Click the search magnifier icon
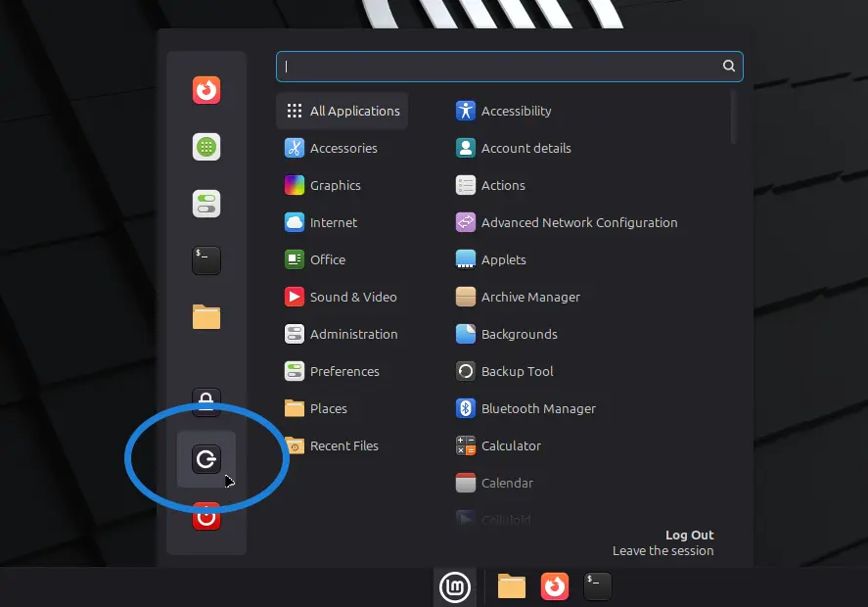868x607 pixels. (728, 66)
